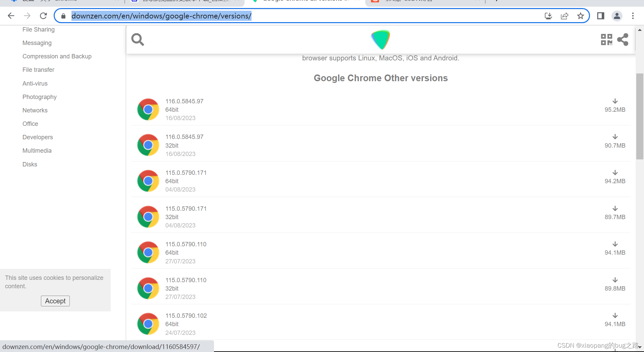Click the site share icon
This screenshot has height=352, width=644.
[623, 40]
